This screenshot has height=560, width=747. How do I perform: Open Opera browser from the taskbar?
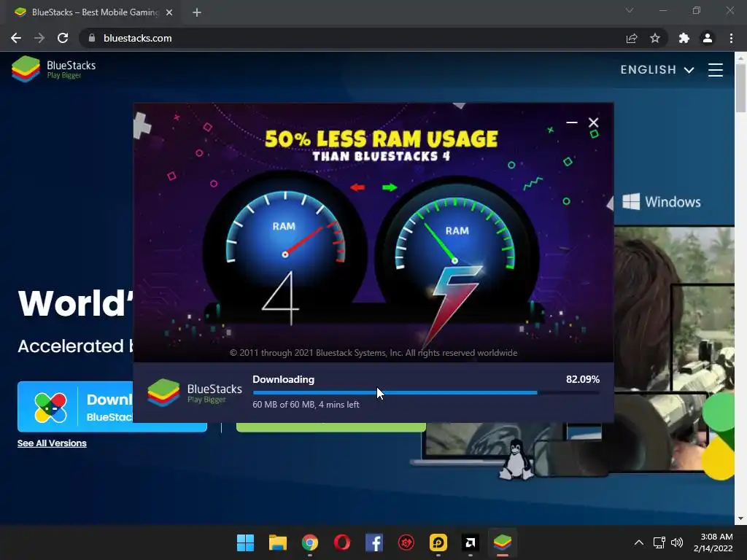click(341, 542)
